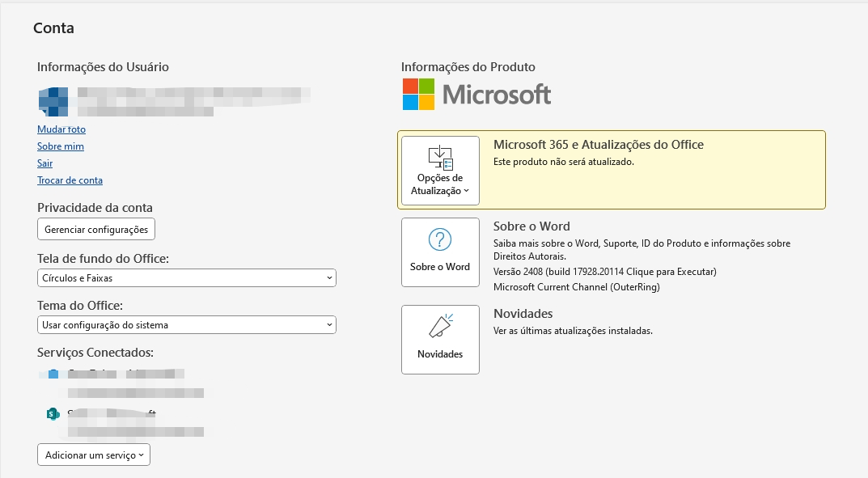The image size is (868, 478).
Task: Click the 'Microsoft 365 e Atualizações do Office' heading
Action: (599, 145)
